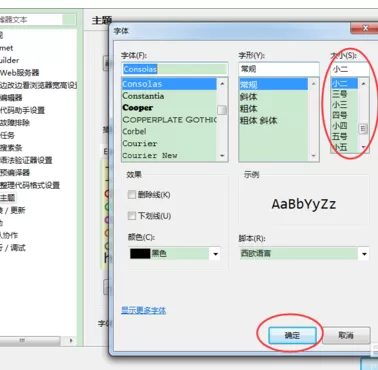Open the 显示更多字体 link

click(x=144, y=310)
